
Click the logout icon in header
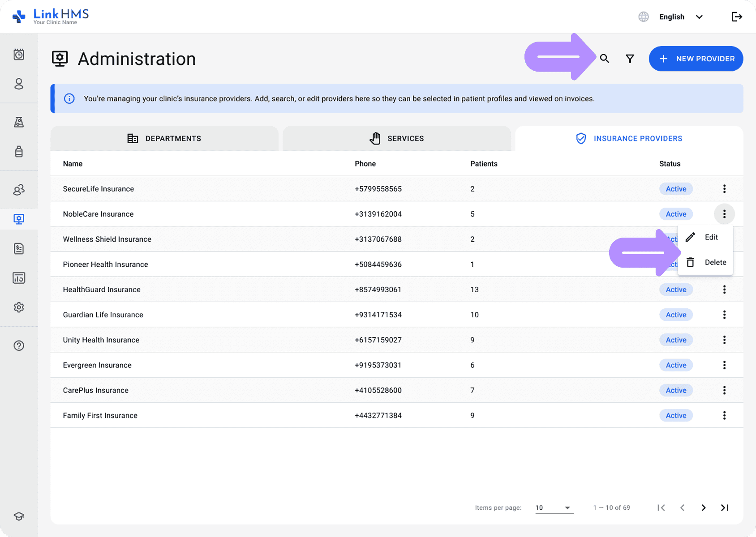coord(736,17)
